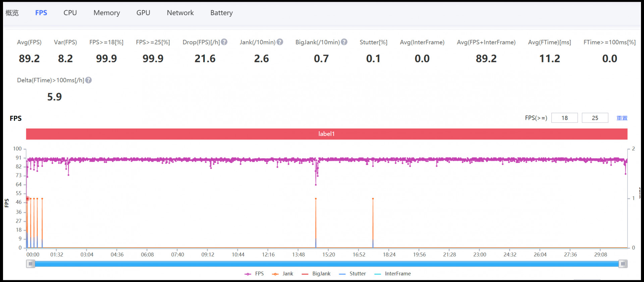The height and width of the screenshot is (282, 644).
Task: Toggle InterFrame series in legend
Action: (392, 274)
